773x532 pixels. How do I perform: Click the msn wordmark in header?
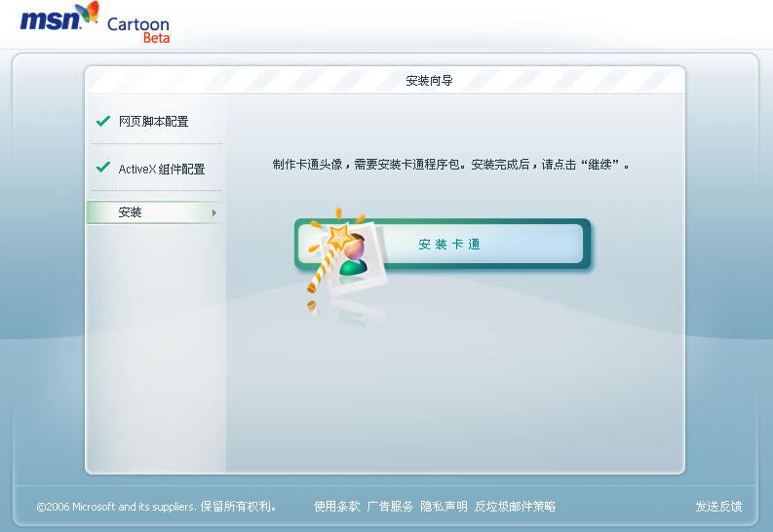click(x=51, y=19)
